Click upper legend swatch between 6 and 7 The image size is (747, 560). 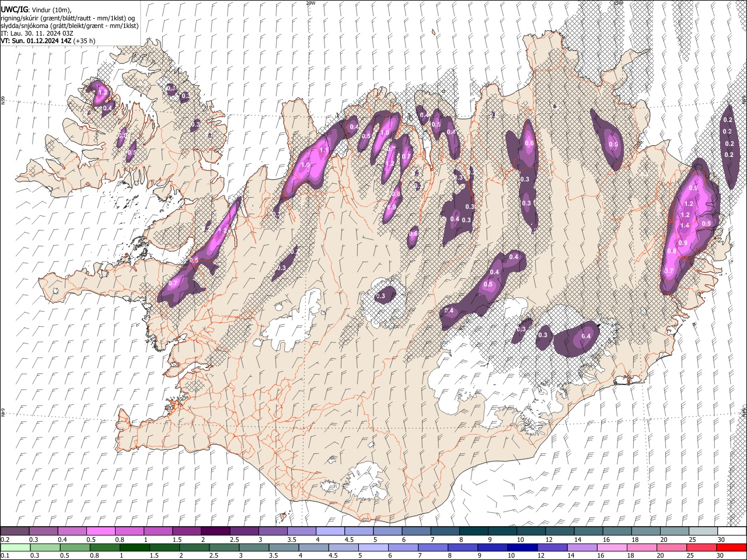click(416, 531)
